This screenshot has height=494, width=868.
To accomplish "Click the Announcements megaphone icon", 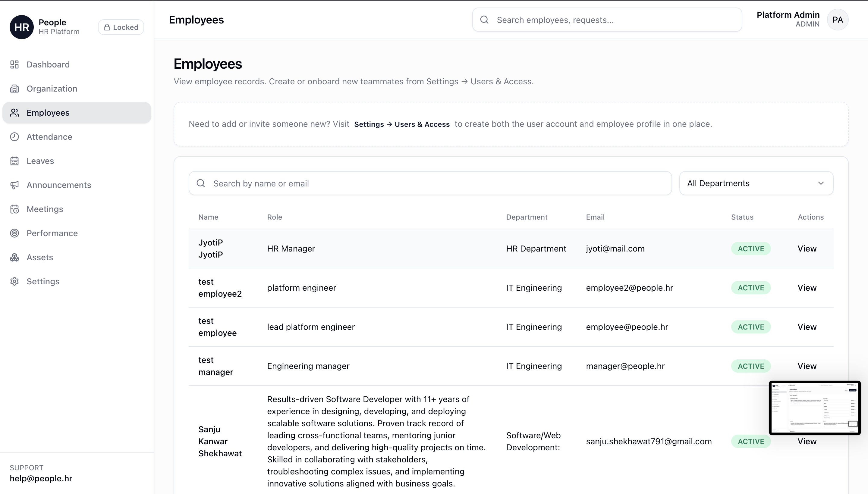I will pos(14,185).
